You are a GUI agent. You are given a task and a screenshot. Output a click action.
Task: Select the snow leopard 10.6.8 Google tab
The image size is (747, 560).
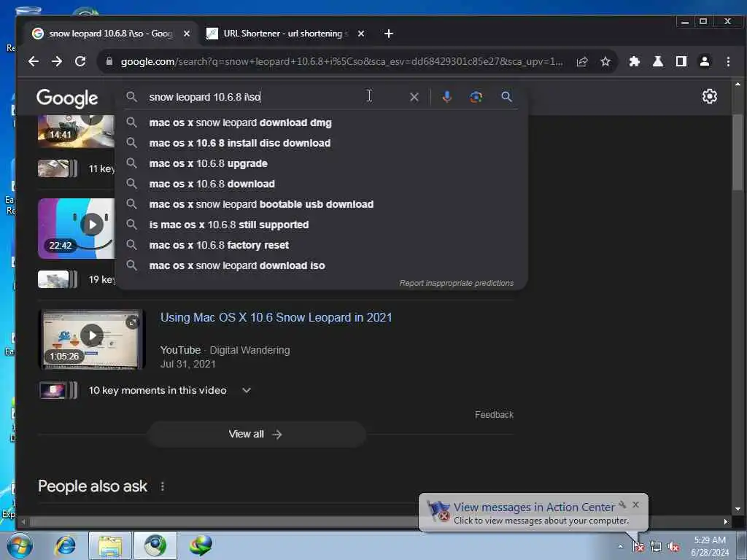pyautogui.click(x=110, y=34)
